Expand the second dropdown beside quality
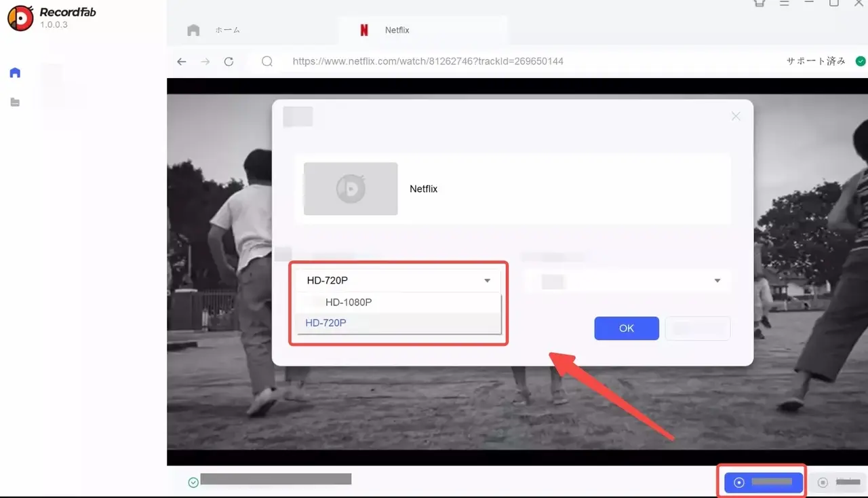 pos(627,280)
